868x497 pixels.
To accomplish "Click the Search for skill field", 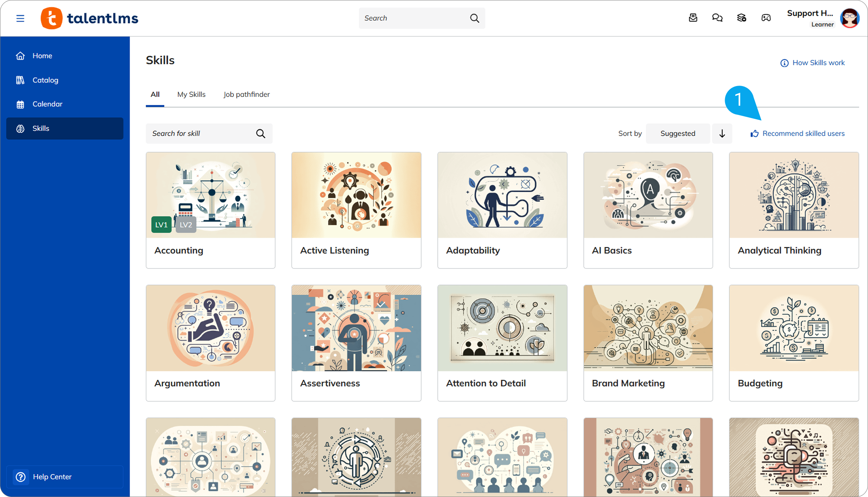I will tap(202, 134).
